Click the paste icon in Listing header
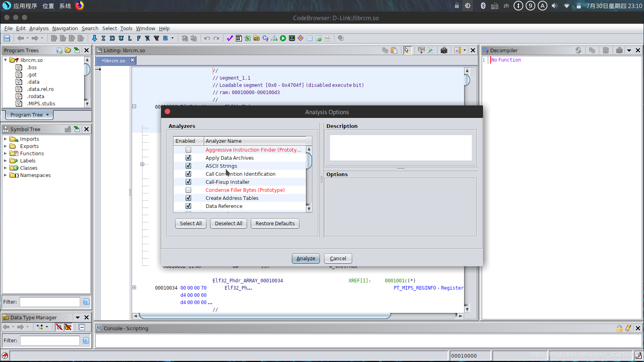Viewport: 644px width, 362px height. click(x=394, y=50)
